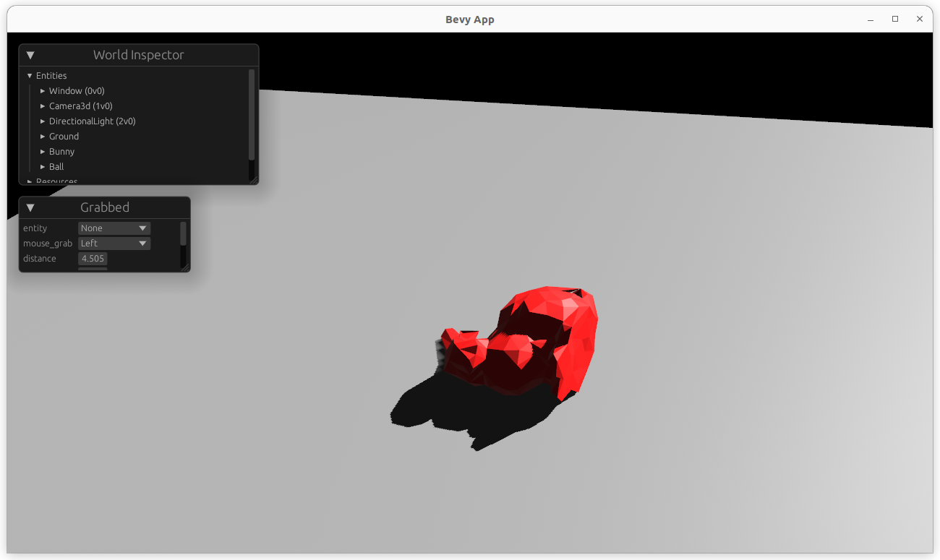Select the Window (0v0) label

click(x=77, y=91)
